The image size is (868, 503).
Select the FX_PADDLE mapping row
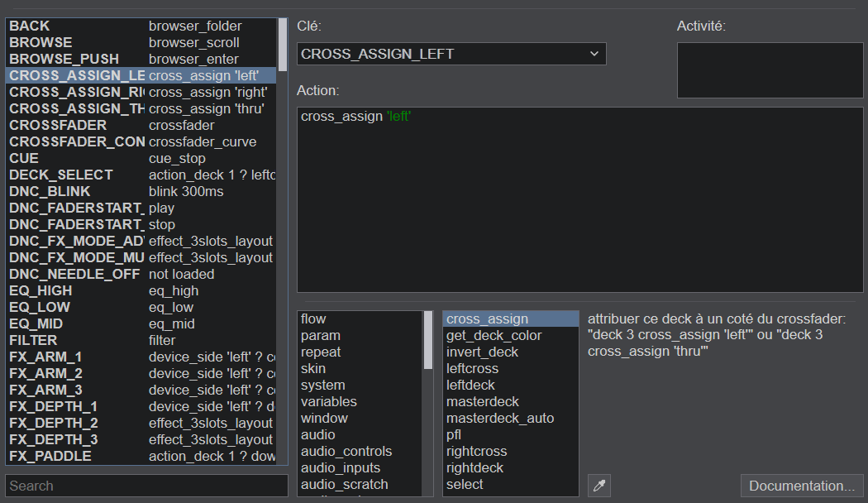(x=141, y=457)
